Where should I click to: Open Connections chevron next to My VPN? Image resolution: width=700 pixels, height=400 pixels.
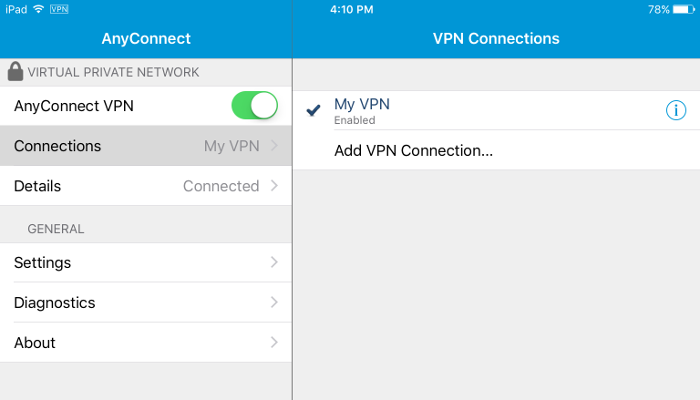[274, 146]
